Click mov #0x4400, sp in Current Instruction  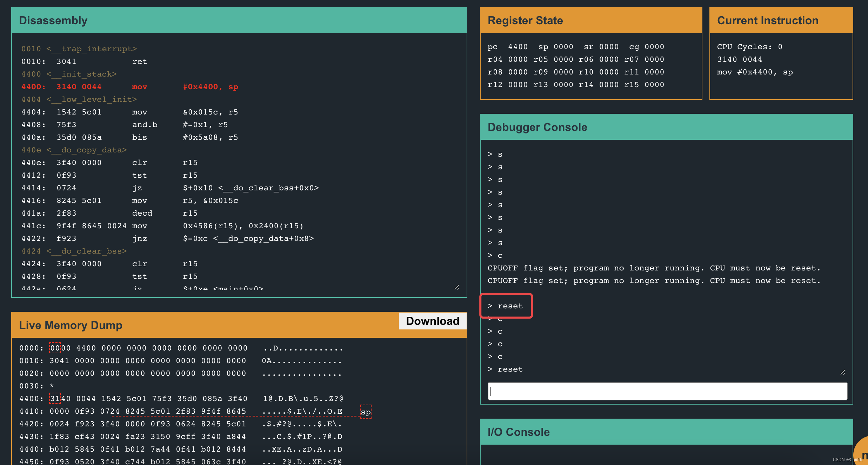(755, 72)
